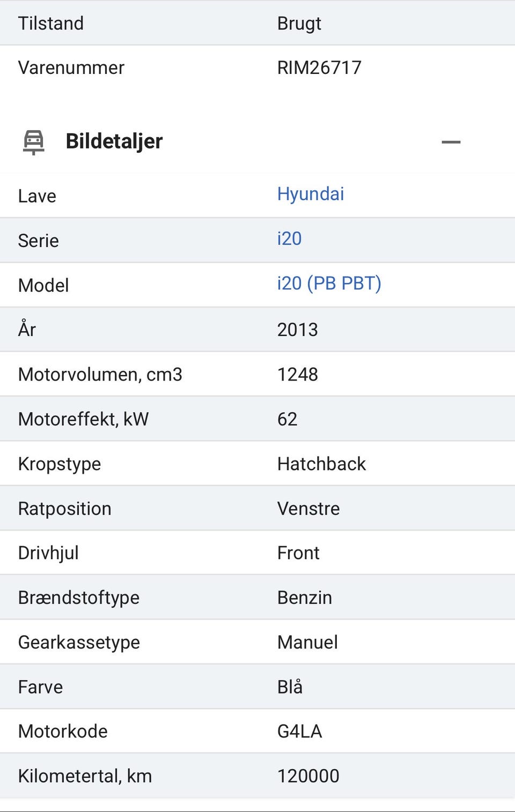The image size is (515, 812).
Task: Click the Blå colour value
Action: pyautogui.click(x=290, y=687)
